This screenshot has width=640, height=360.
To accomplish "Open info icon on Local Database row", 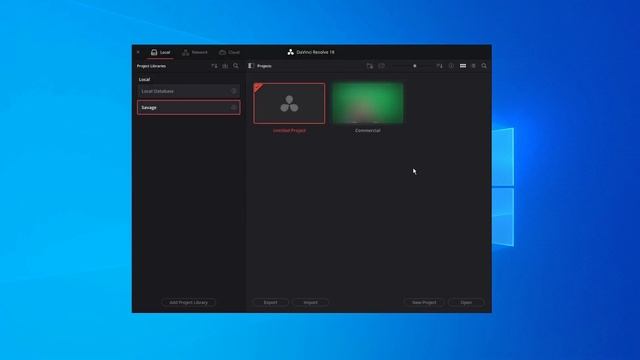I will pos(234,91).
